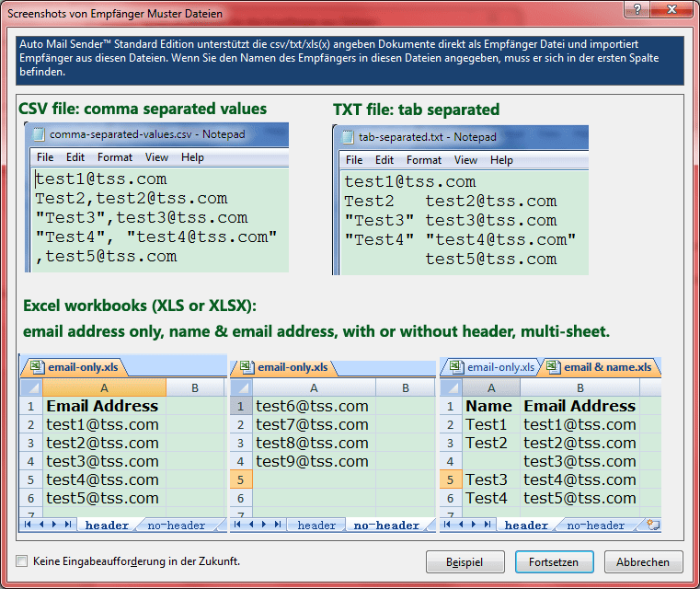Select email-only.xls tab beside email & name.xls
The width and height of the screenshot is (700, 589).
491,367
